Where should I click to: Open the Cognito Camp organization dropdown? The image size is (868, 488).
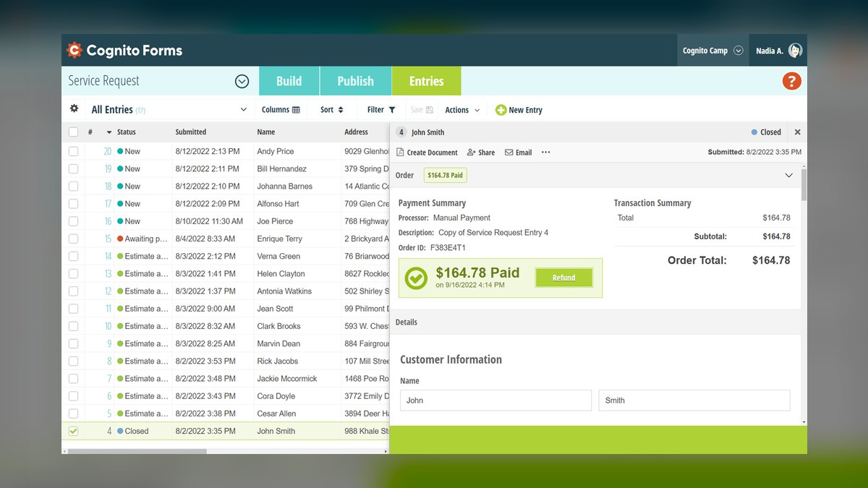[x=739, y=51]
